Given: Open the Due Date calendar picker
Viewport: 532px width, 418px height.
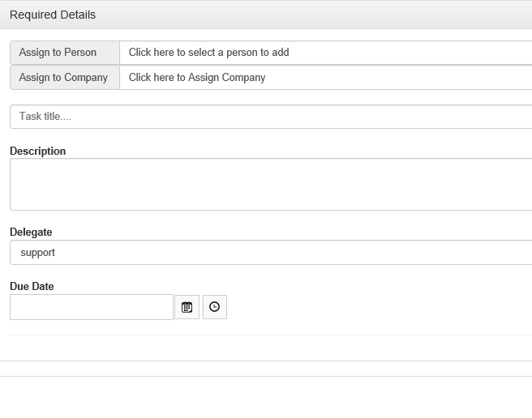Looking at the screenshot, I should point(187,307).
